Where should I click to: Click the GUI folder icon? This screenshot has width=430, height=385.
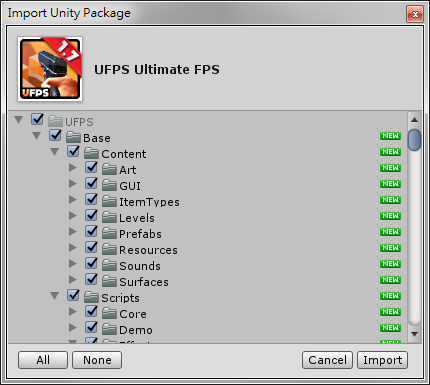tap(109, 185)
